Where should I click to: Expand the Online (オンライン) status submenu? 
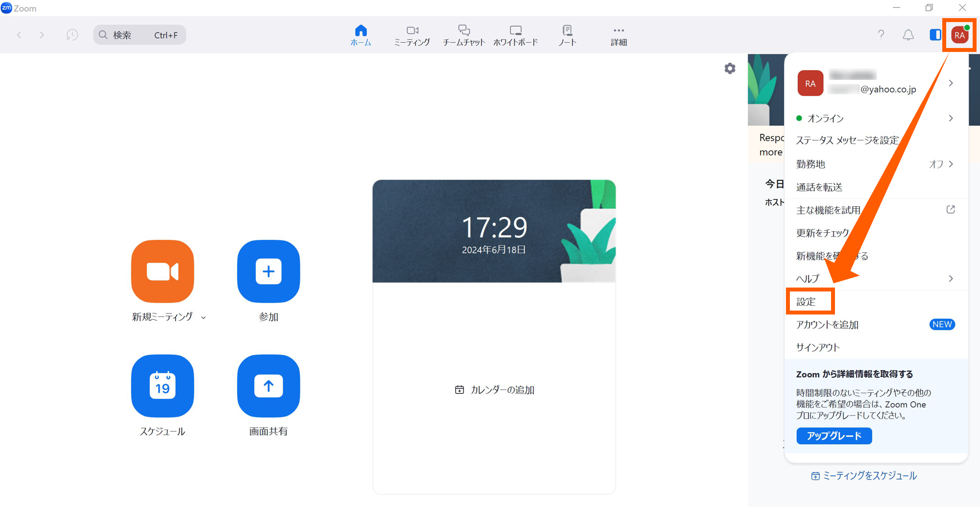pos(950,119)
